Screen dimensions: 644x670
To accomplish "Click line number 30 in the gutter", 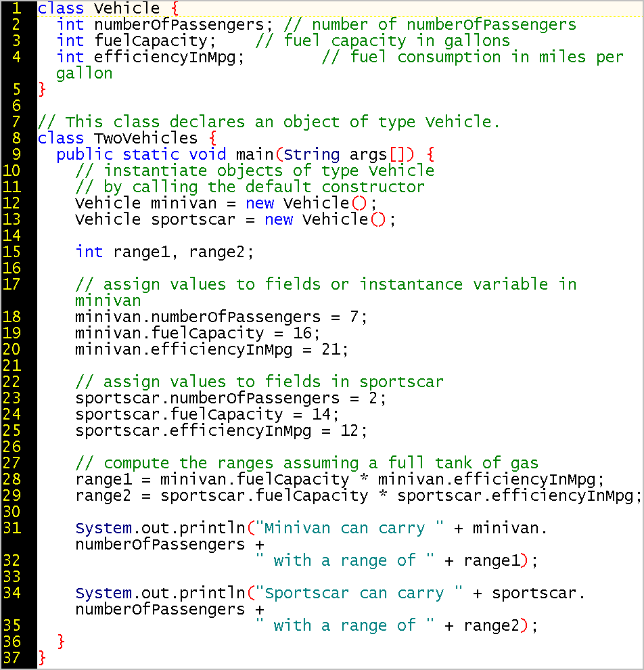I will click(11, 512).
